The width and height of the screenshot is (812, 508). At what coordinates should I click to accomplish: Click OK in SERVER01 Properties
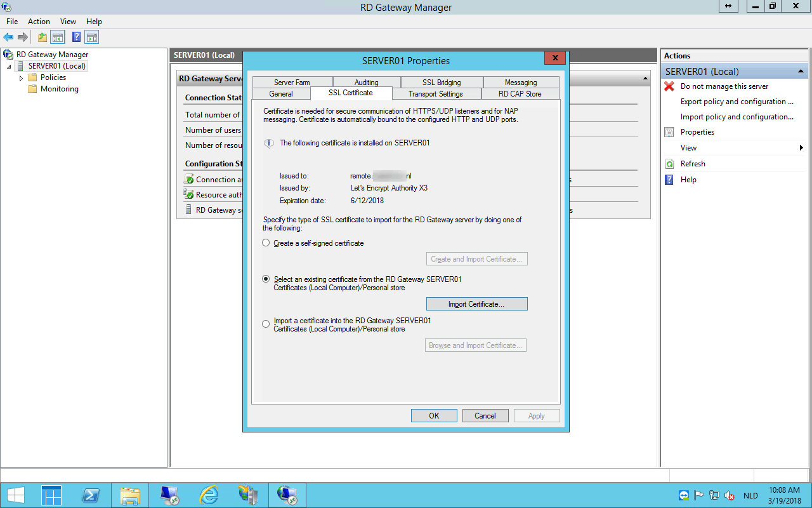[434, 416]
